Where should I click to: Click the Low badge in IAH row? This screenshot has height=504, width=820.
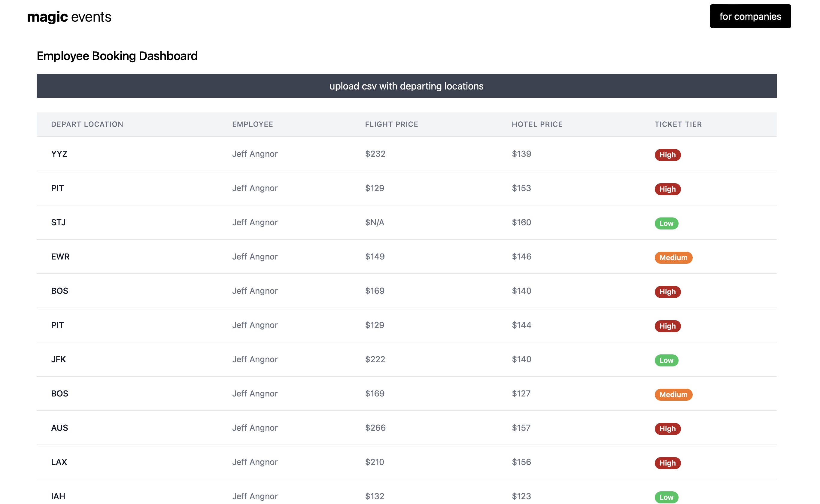tap(666, 497)
